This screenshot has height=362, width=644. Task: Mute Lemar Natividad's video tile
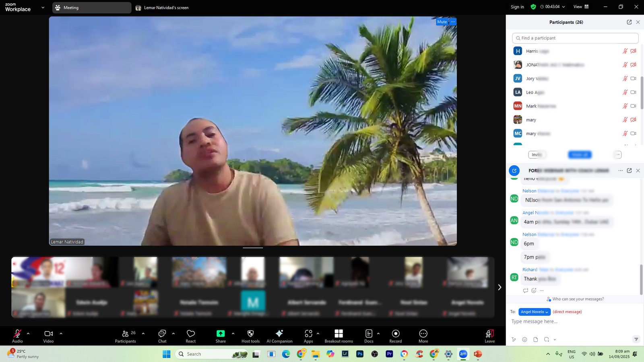[x=442, y=22]
